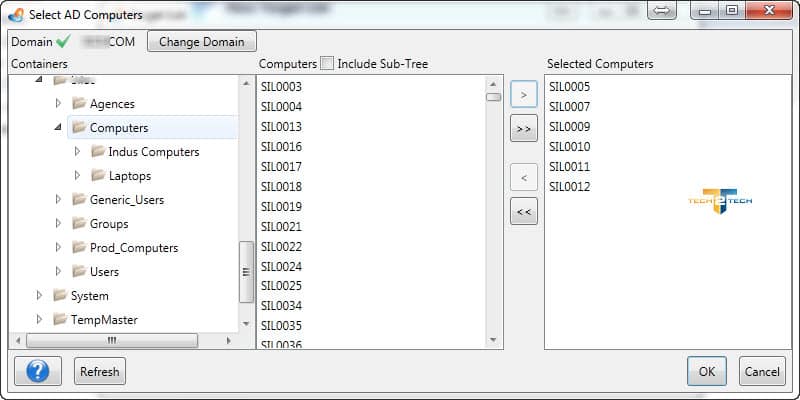
Task: Click the Computers folder icon in tree
Action: tap(79, 128)
